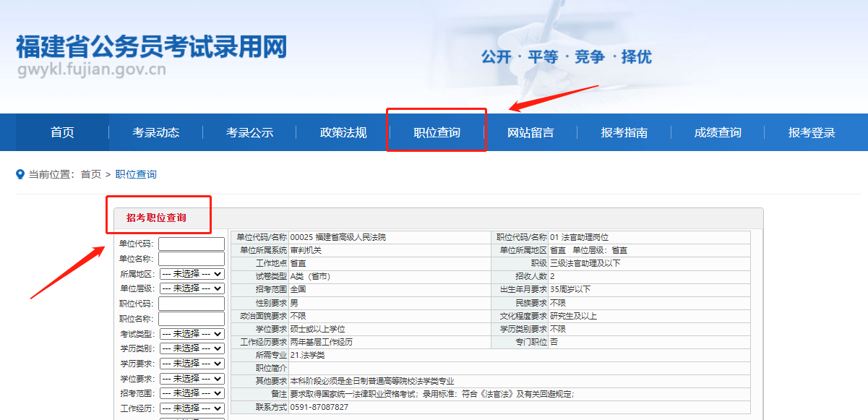
Task: Click the 性别要求 value '男'
Action: tap(390, 302)
